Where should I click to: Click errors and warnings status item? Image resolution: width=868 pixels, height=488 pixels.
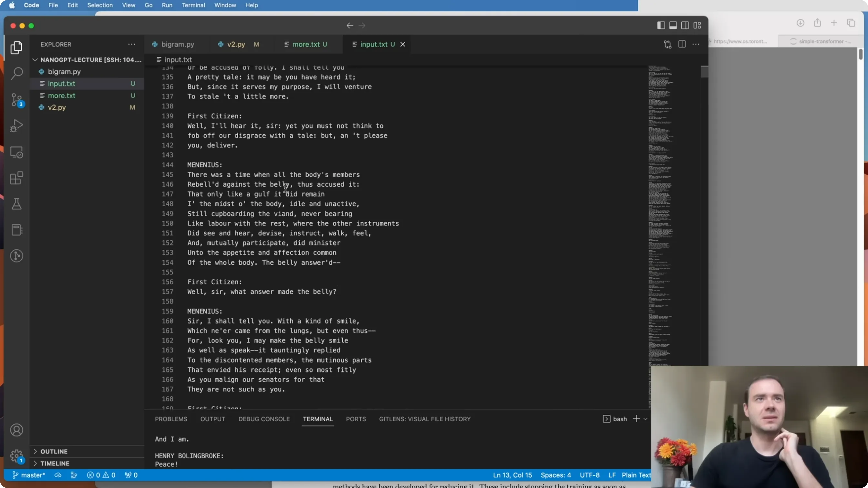(101, 475)
